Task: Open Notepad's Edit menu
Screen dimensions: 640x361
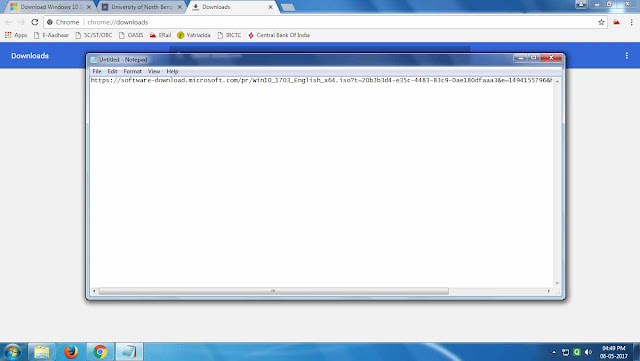Action: pos(112,71)
